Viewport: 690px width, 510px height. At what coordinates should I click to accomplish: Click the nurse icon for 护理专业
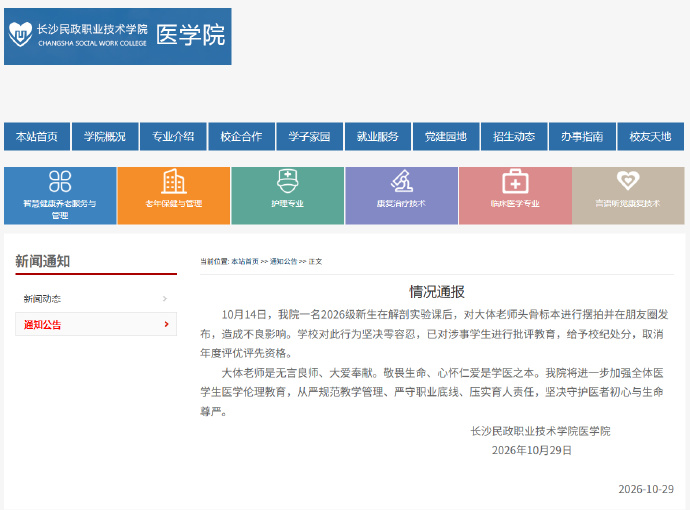[287, 181]
